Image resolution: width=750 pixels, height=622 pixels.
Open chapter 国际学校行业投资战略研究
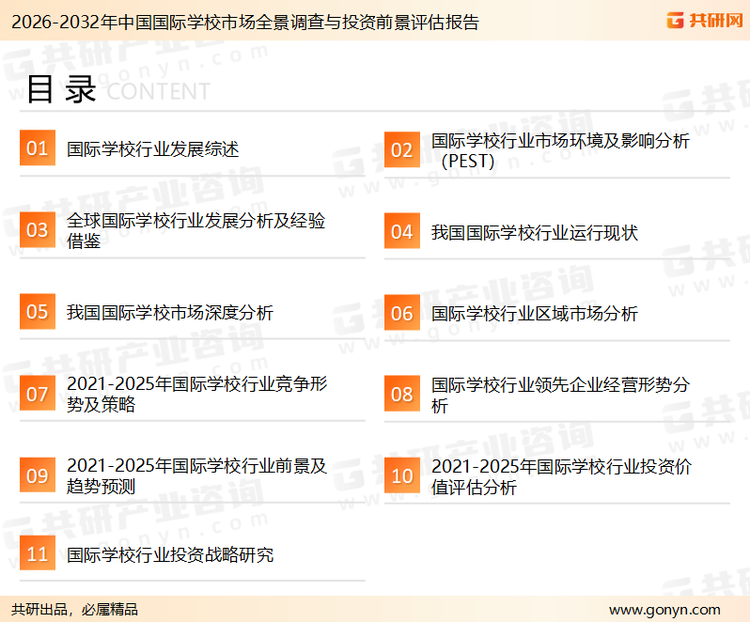click(170, 555)
